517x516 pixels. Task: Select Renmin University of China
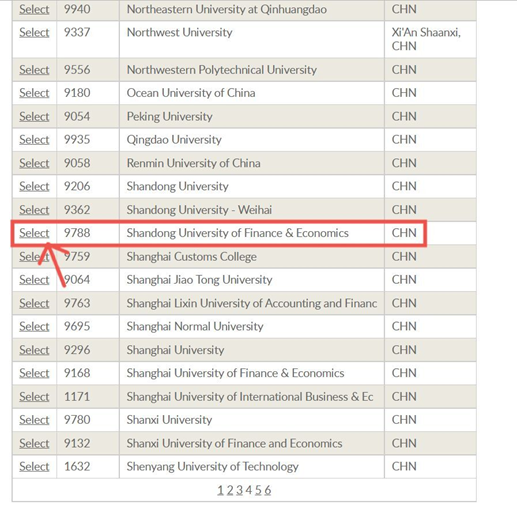34,163
